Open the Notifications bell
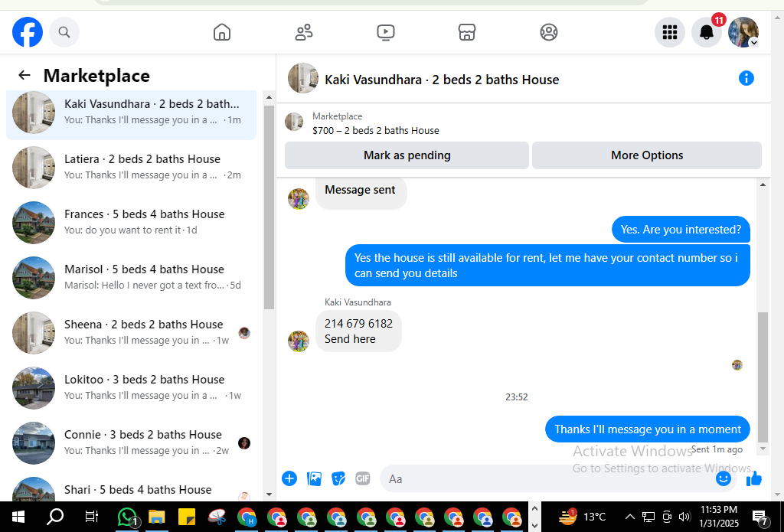The image size is (784, 532). [x=707, y=32]
